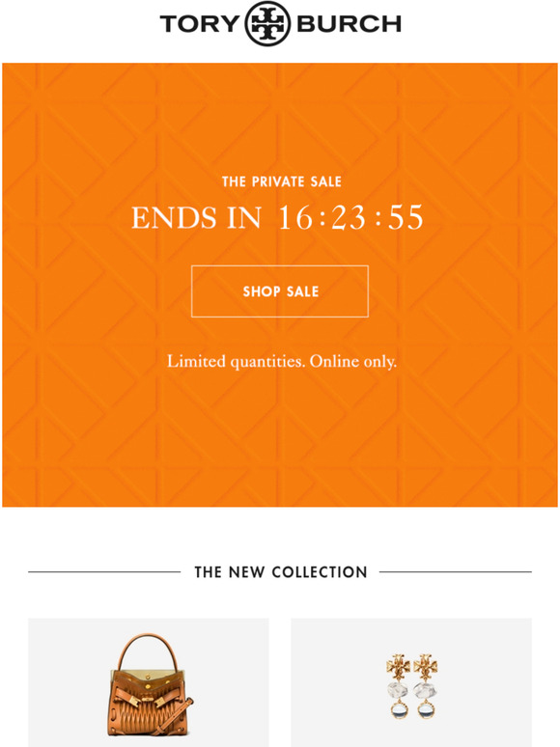Open the Shop Sale button
Image resolution: width=560 pixels, height=747 pixels.
(280, 291)
